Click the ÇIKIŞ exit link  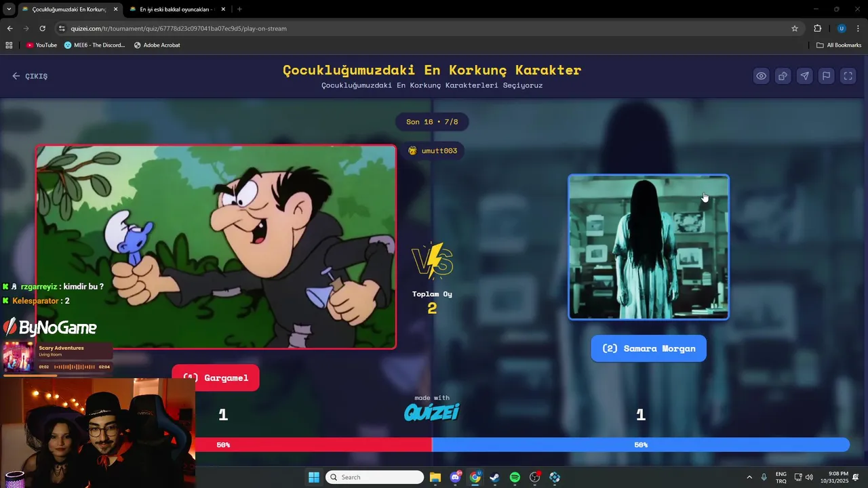[30, 76]
